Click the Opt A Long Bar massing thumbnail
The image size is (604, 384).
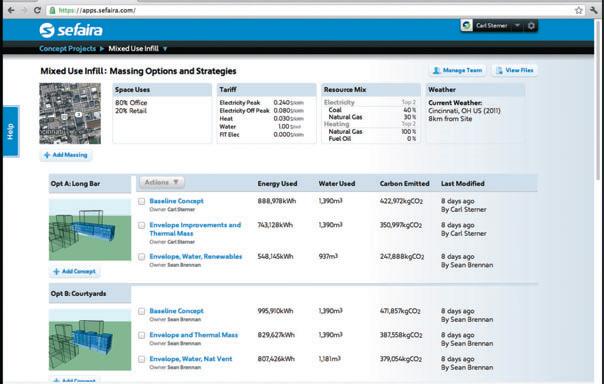[90, 230]
